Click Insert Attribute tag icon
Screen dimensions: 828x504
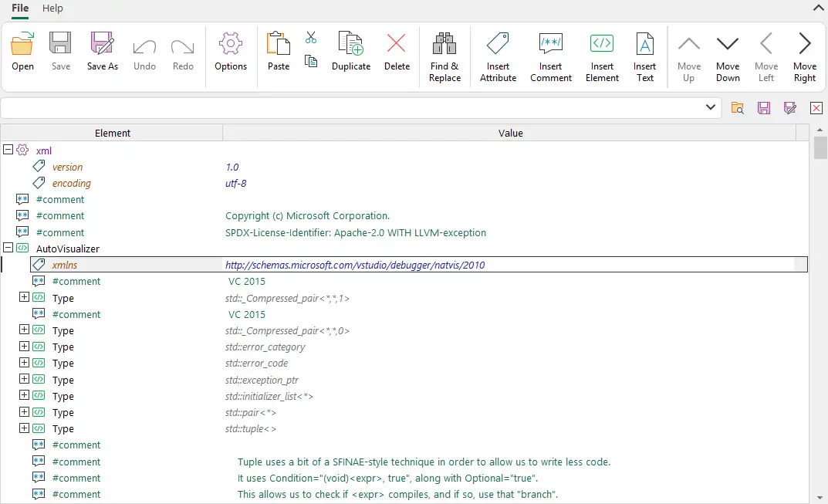coord(498,43)
